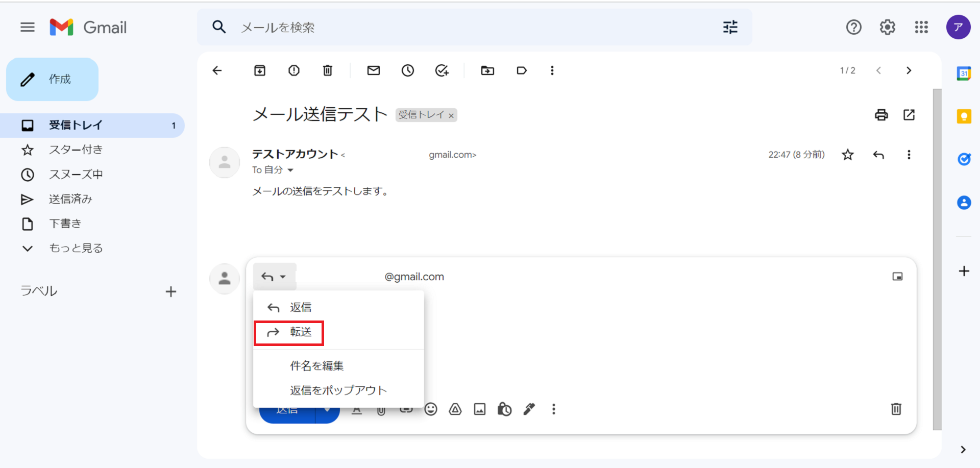The image size is (980, 468).
Task: Choose 件名を編集 in the menu
Action: pos(316,366)
